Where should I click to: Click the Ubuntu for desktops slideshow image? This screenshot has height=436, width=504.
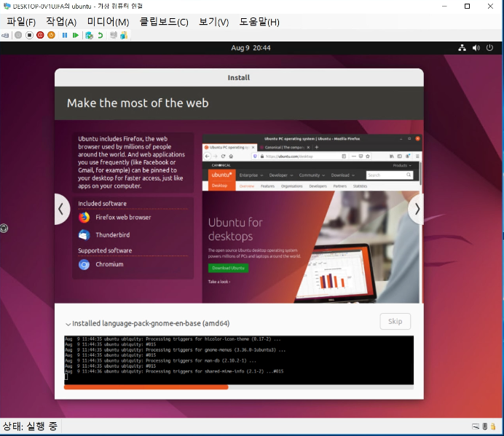pyautogui.click(x=311, y=218)
